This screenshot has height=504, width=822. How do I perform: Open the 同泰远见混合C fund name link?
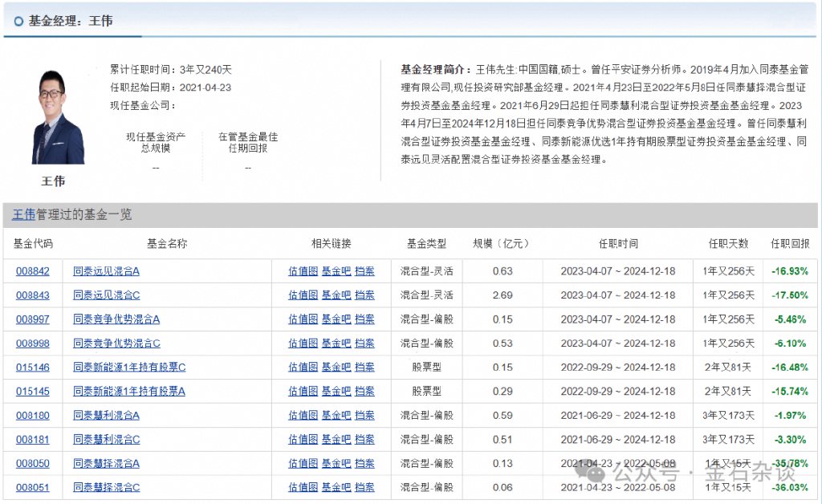[107, 295]
